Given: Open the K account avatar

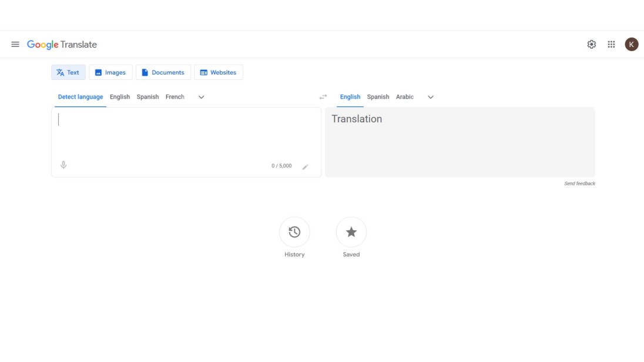Looking at the screenshot, I should coord(631,45).
